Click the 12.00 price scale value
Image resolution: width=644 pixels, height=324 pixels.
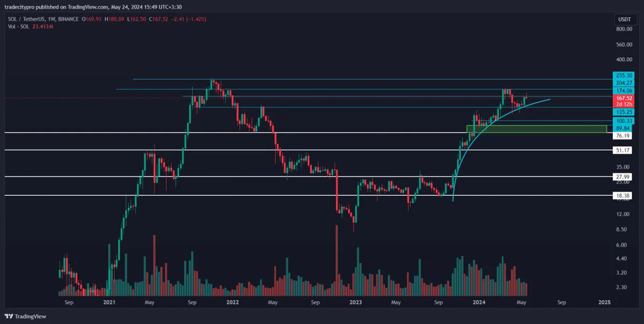point(623,214)
